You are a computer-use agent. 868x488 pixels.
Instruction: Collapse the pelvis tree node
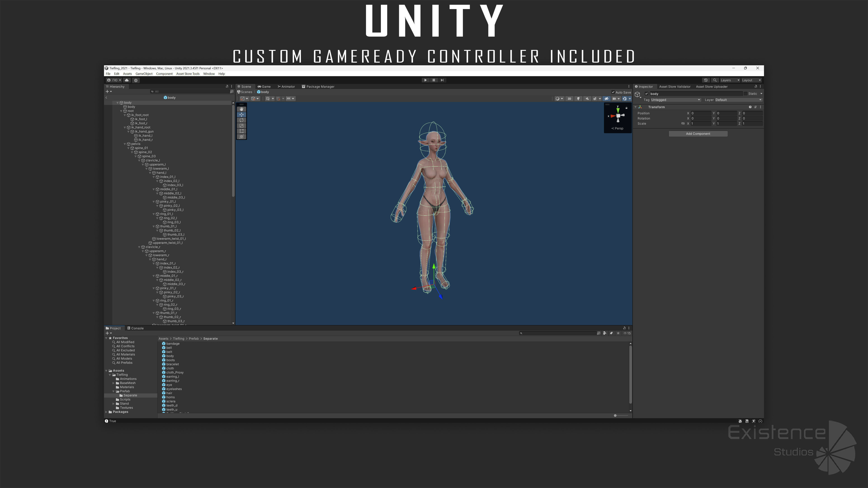click(x=125, y=144)
